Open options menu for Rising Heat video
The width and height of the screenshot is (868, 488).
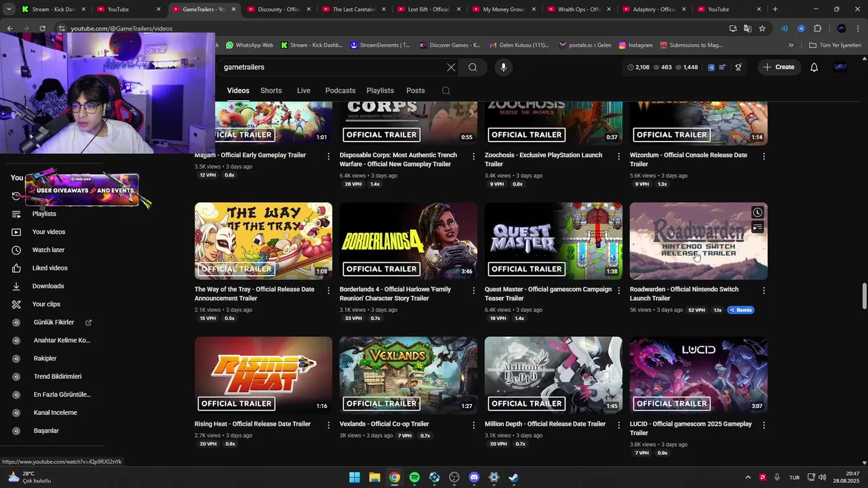(x=328, y=425)
